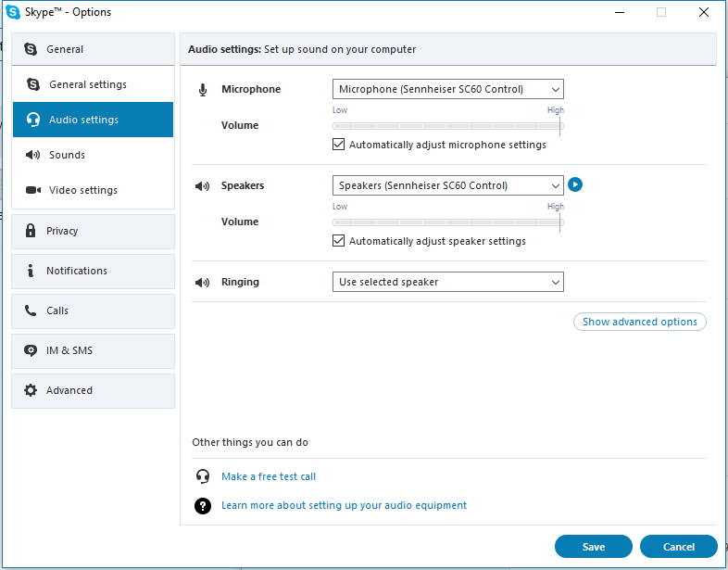Viewport: 728px width, 570px height.
Task: Open Calls options section
Action: pos(93,311)
